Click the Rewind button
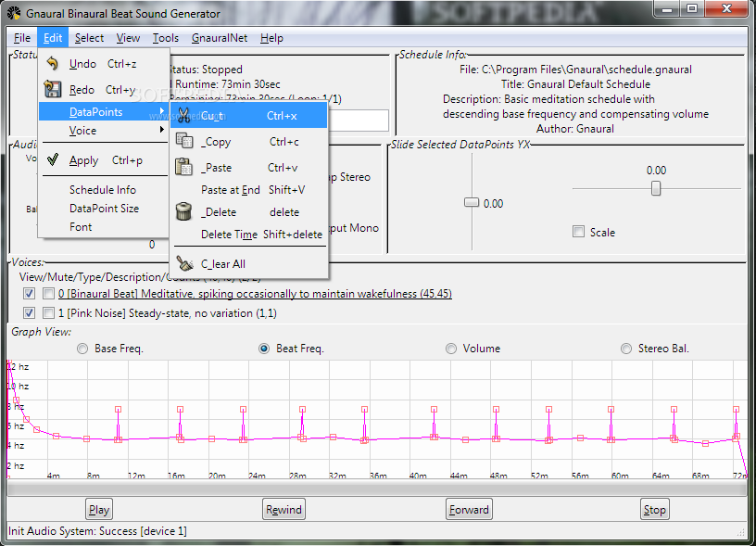Screen dimensions: 756x546 (x=284, y=509)
